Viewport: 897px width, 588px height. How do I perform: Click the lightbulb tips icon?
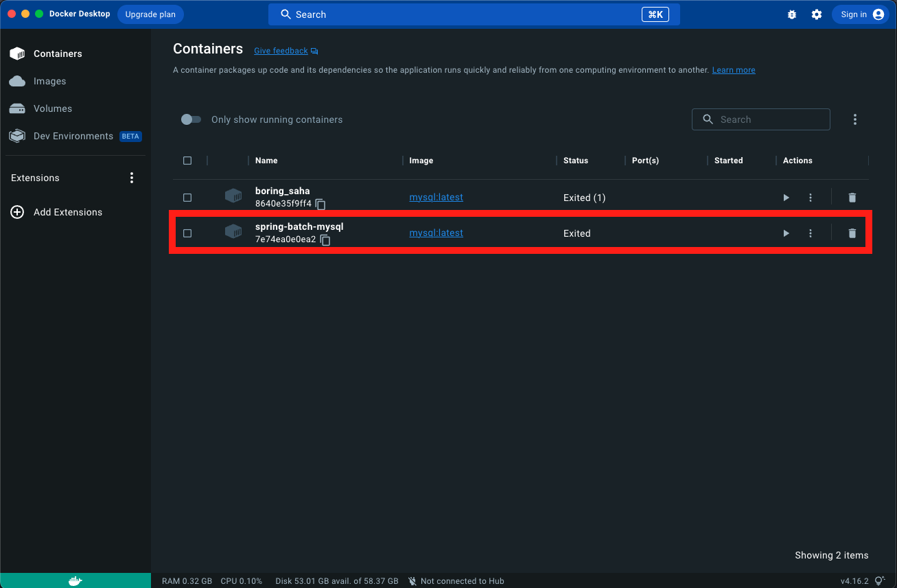click(880, 581)
